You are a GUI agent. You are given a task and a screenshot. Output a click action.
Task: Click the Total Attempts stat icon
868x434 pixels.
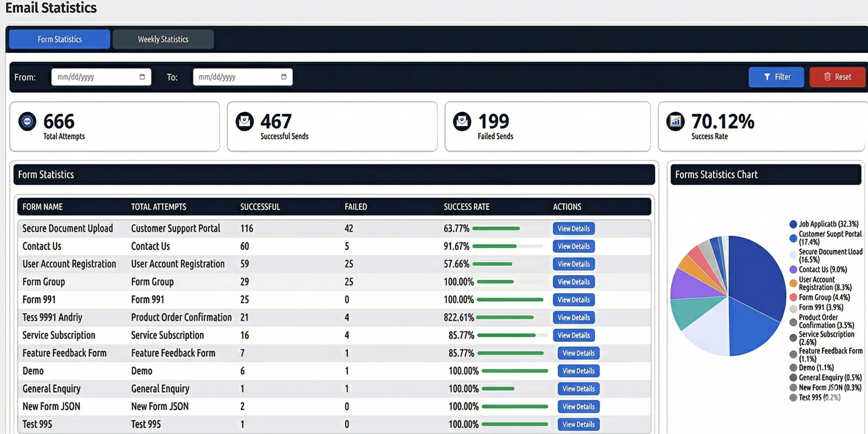pos(27,121)
